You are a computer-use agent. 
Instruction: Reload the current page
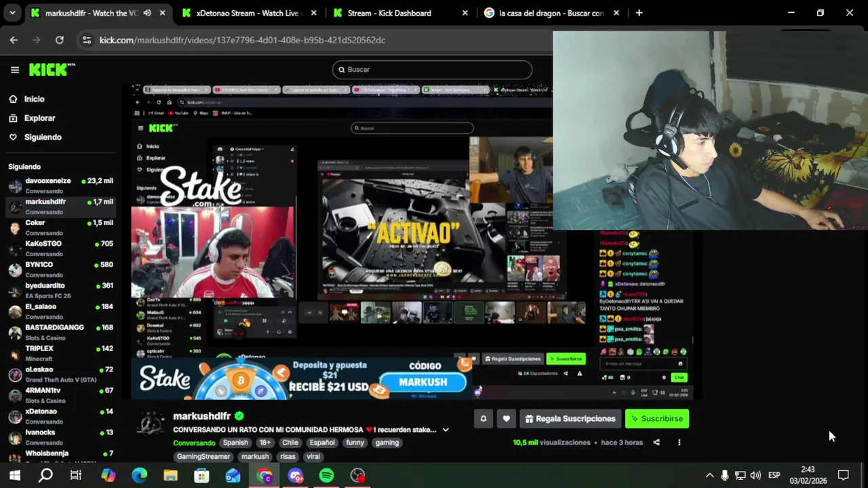click(x=60, y=40)
